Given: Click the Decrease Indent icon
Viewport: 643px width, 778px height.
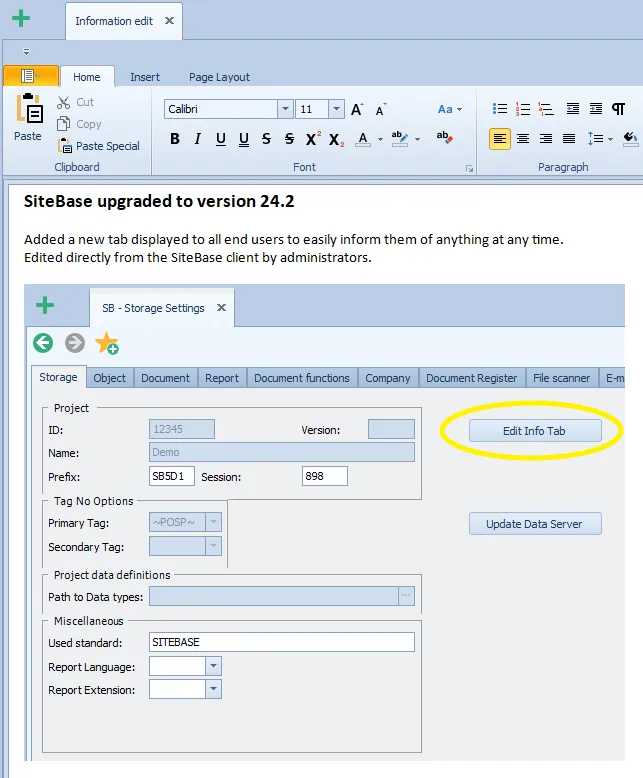Looking at the screenshot, I should [x=573, y=109].
